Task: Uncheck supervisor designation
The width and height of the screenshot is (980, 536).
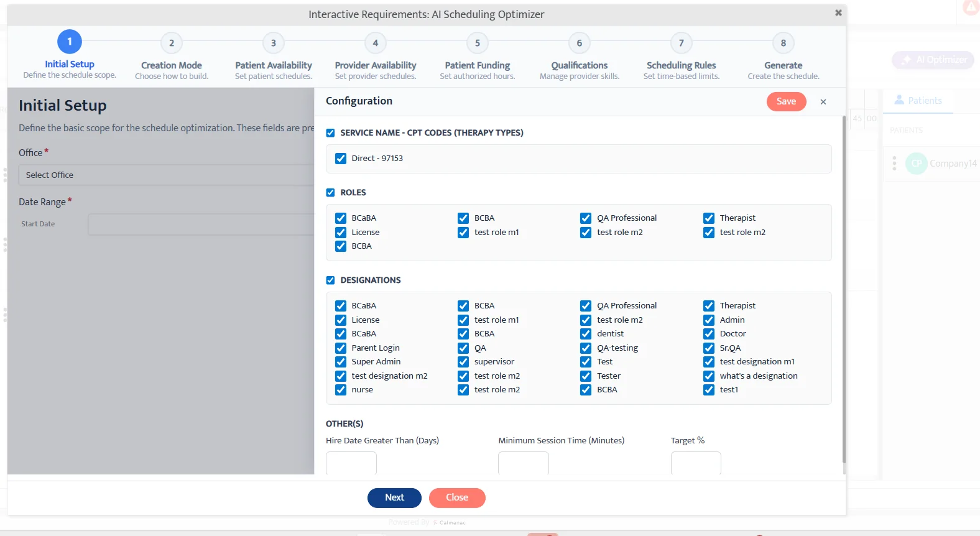Action: [463, 362]
